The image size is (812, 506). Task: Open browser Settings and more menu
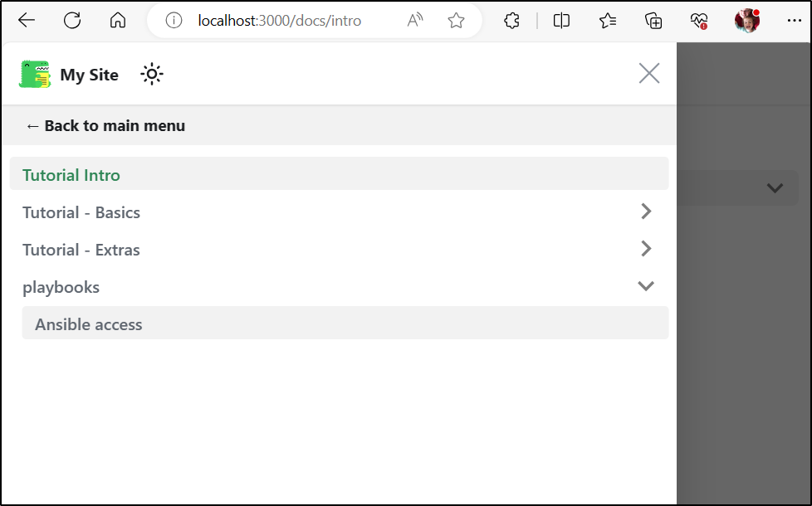pos(794,21)
